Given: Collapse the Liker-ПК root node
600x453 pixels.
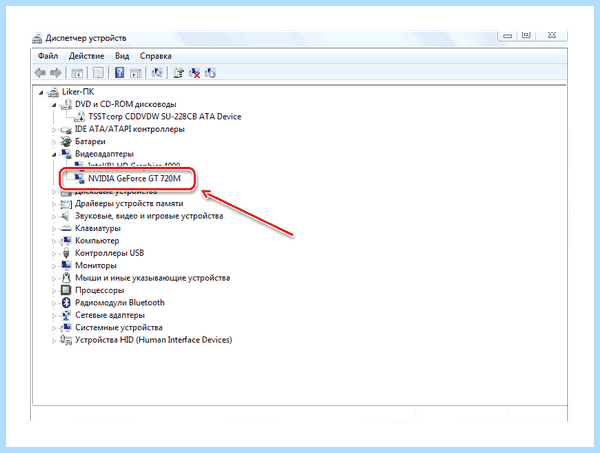Looking at the screenshot, I should pos(41,93).
